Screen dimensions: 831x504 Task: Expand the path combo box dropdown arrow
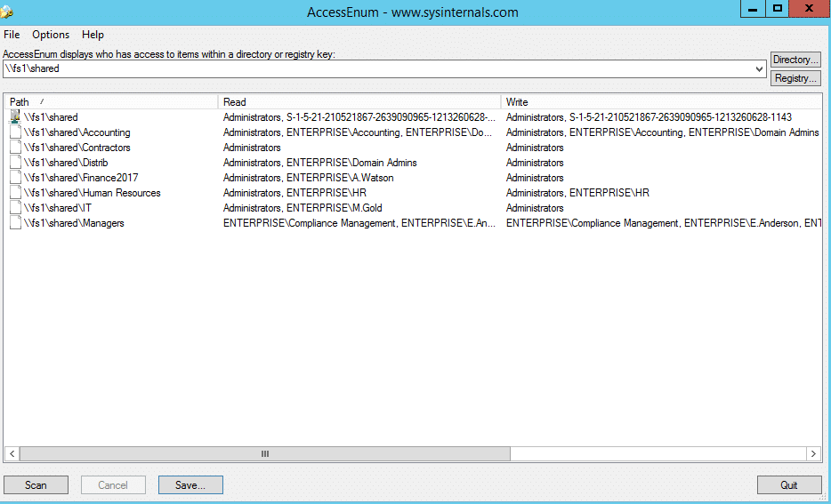[x=759, y=68]
